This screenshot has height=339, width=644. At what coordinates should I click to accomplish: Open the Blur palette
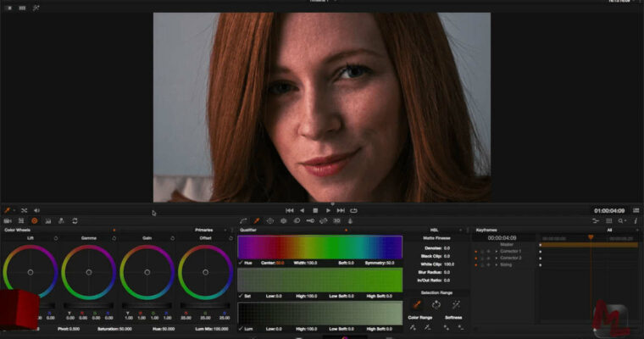pyautogui.click(x=297, y=221)
